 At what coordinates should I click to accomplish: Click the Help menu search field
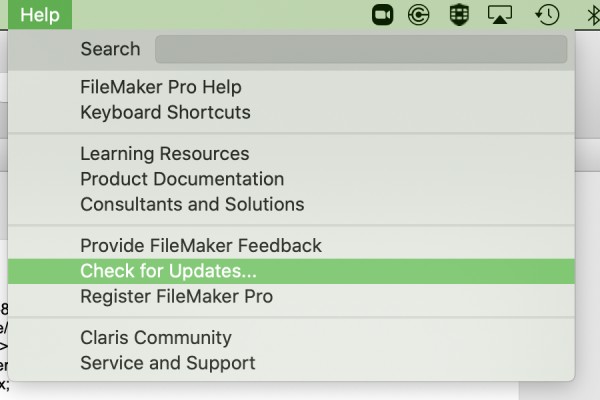361,49
